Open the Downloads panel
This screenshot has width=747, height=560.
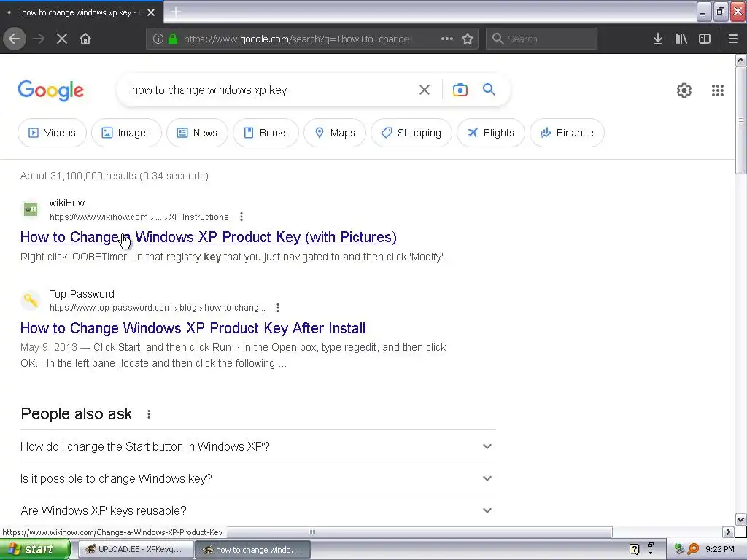[x=658, y=39]
